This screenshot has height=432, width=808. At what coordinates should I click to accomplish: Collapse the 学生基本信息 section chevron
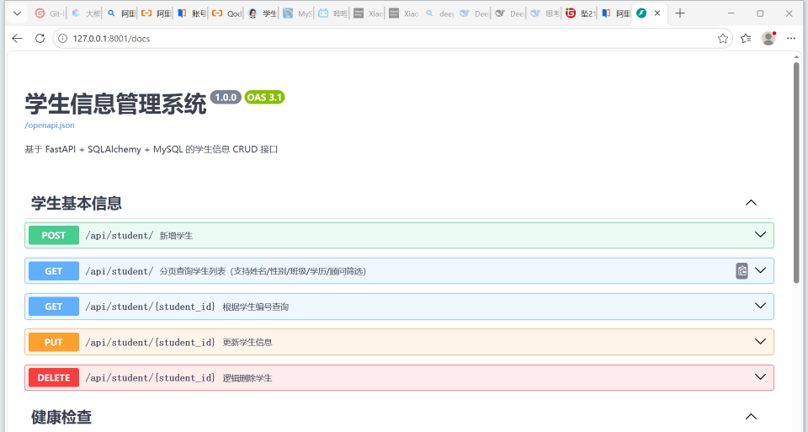click(x=751, y=203)
